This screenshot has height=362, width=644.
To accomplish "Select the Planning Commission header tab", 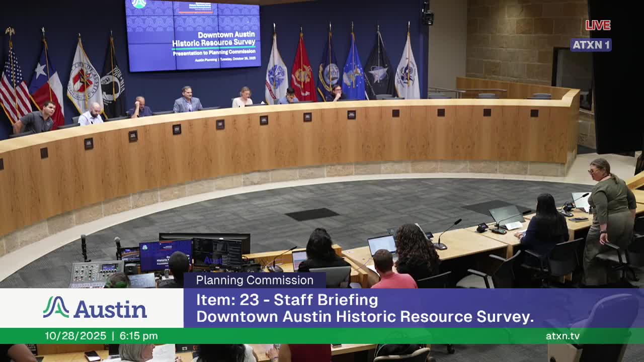I will [x=253, y=280].
